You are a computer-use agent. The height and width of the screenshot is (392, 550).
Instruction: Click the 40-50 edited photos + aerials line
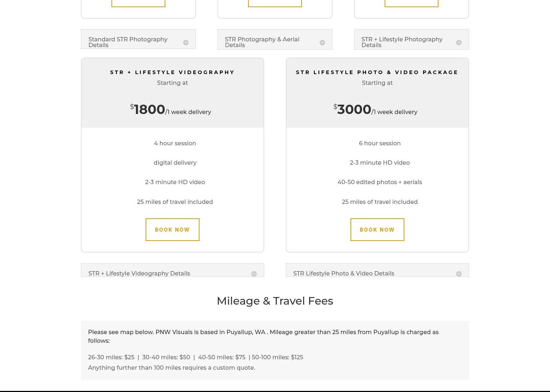[x=380, y=182]
